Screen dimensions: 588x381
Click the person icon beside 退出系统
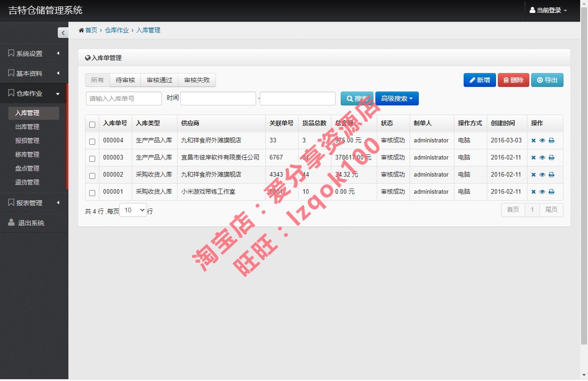(12, 222)
